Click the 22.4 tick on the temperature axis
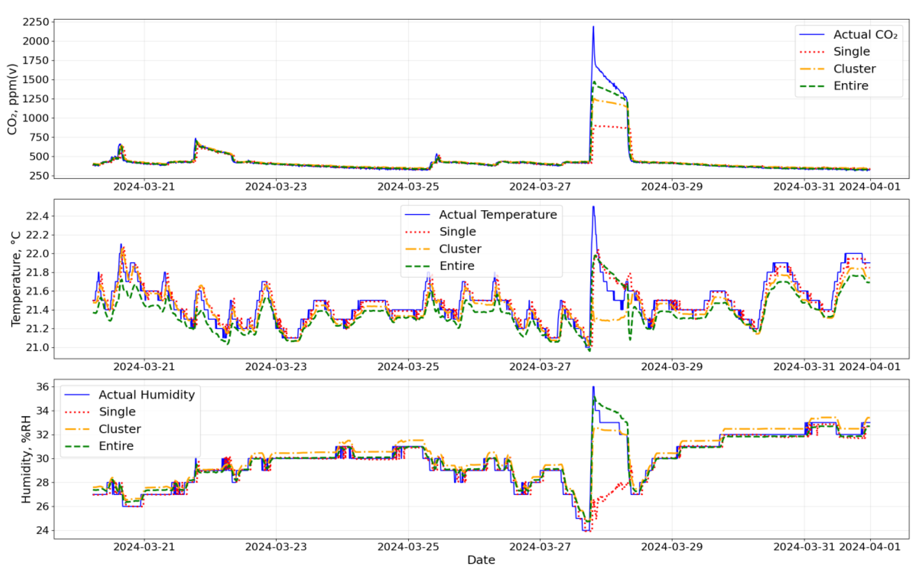 [x=37, y=216]
